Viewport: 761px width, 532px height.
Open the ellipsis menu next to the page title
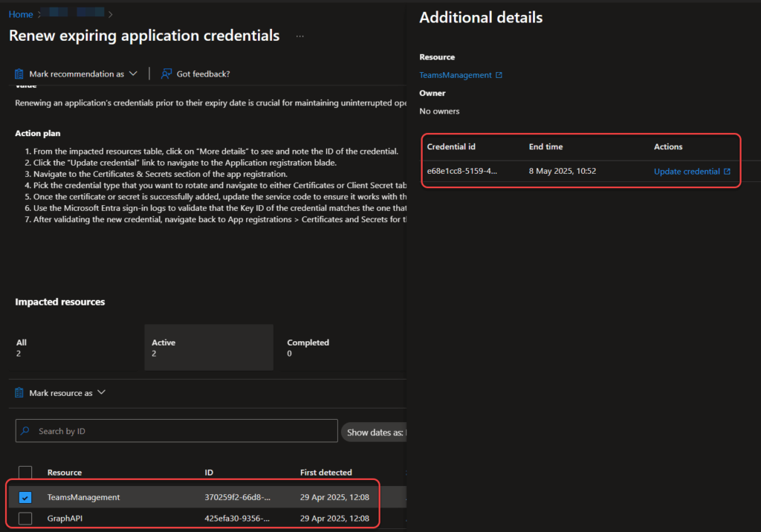[300, 36]
